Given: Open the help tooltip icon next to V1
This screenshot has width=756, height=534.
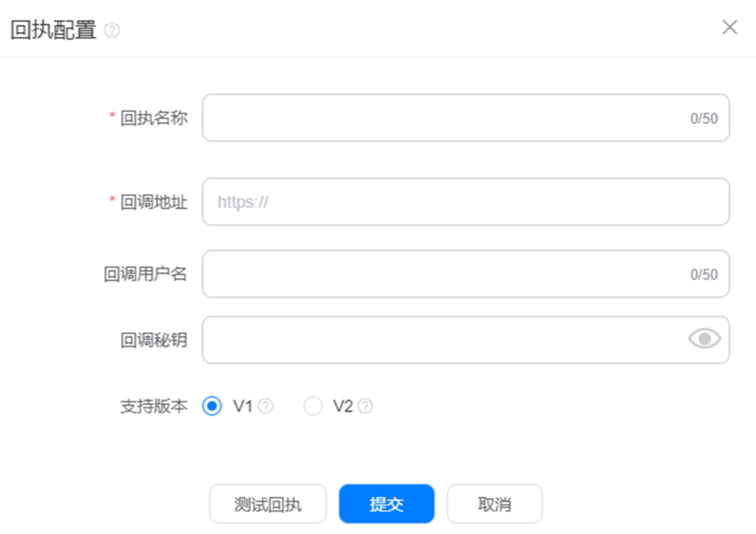Looking at the screenshot, I should [x=266, y=406].
